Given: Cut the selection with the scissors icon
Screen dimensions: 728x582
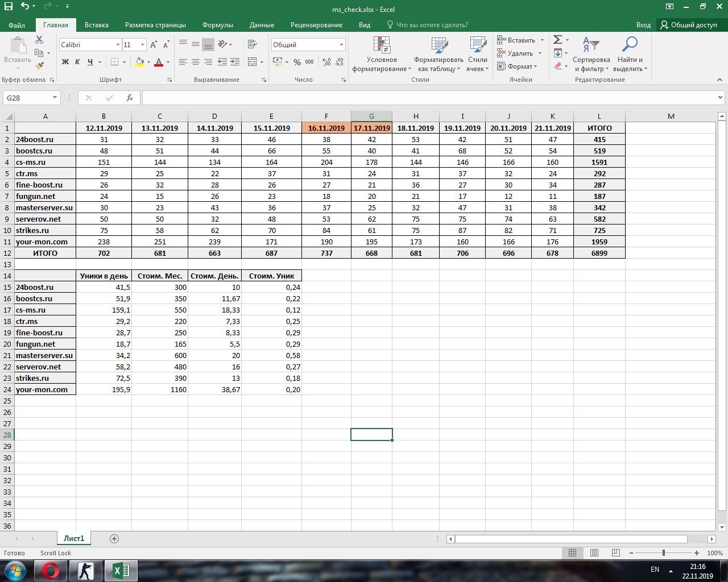Looking at the screenshot, I should pos(39,40).
